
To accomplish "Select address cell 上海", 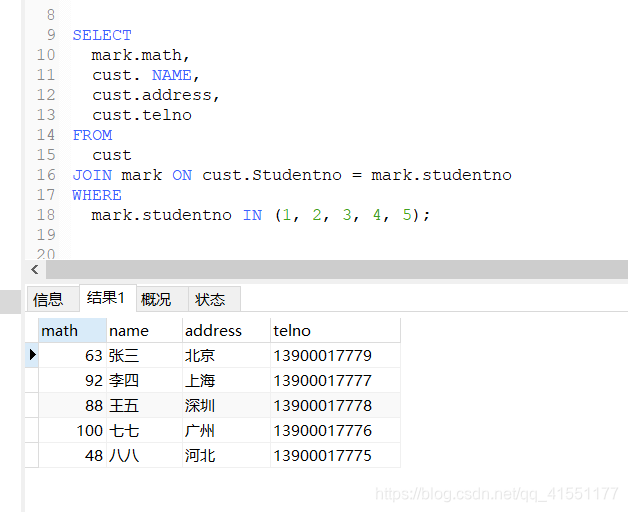I will (x=226, y=380).
